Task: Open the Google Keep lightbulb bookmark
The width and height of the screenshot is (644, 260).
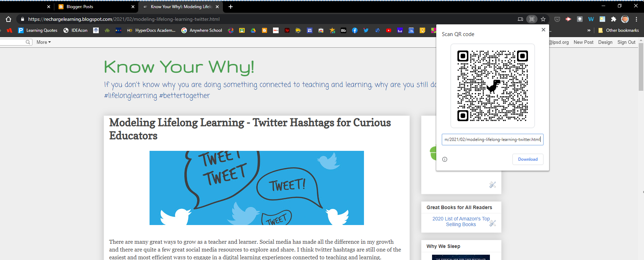Action: [423, 30]
